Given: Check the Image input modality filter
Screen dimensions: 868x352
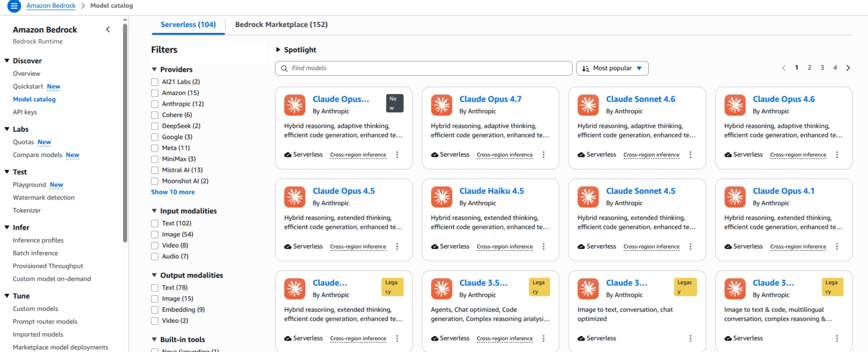Looking at the screenshot, I should click(155, 234).
